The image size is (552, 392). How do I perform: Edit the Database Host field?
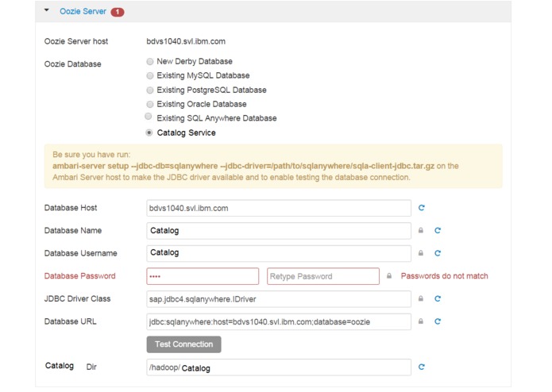coord(279,208)
